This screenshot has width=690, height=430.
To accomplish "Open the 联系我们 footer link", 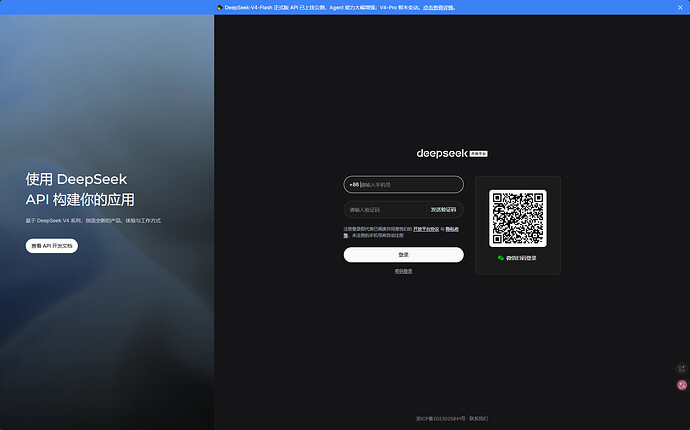I will click(x=479, y=419).
